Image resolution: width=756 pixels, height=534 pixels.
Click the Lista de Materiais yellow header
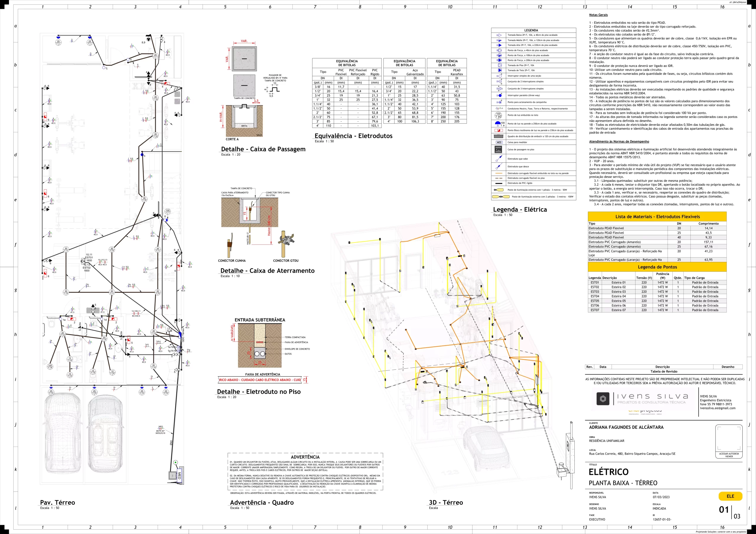pos(657,216)
